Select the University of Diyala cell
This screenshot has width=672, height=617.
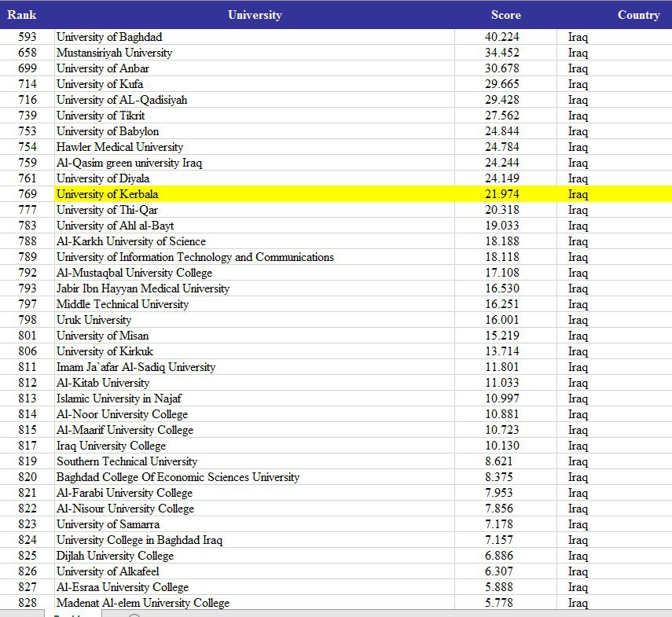point(255,178)
